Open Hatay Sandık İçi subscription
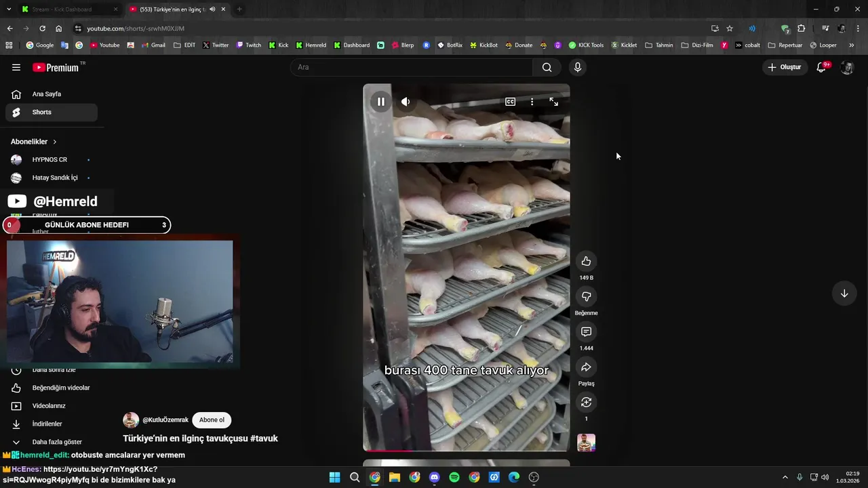Image resolution: width=868 pixels, height=488 pixels. coord(52,178)
